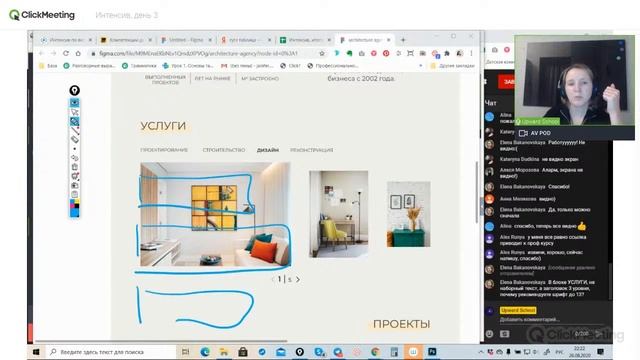The image size is (640, 360).
Task: Pick blue from the annotation color palette
Action: 75,212
